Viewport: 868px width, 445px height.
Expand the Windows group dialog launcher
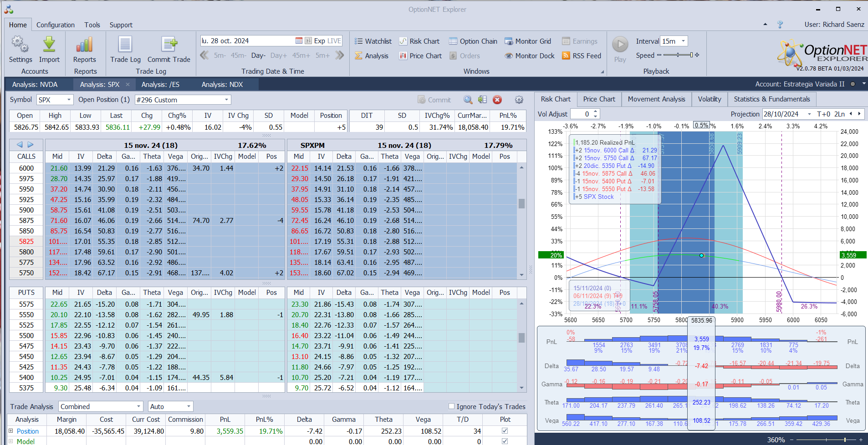tap(602, 72)
